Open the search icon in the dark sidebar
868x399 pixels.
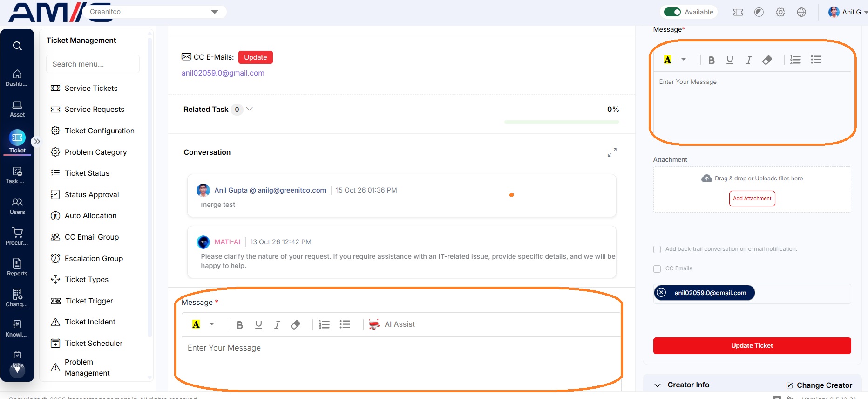tap(17, 46)
